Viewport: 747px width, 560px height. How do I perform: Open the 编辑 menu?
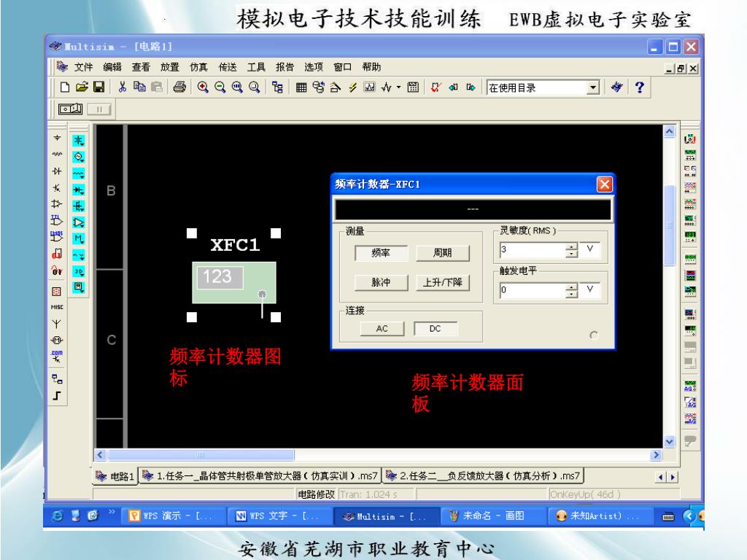tap(112, 67)
